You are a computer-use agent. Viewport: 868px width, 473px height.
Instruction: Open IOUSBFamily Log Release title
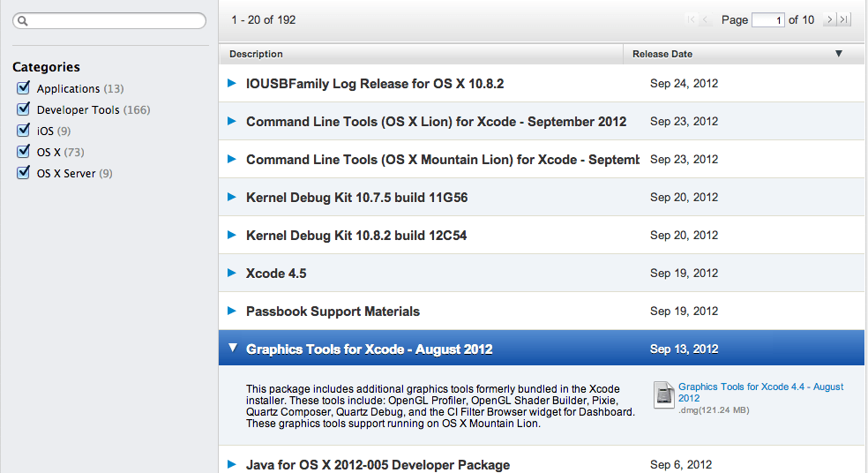click(375, 84)
